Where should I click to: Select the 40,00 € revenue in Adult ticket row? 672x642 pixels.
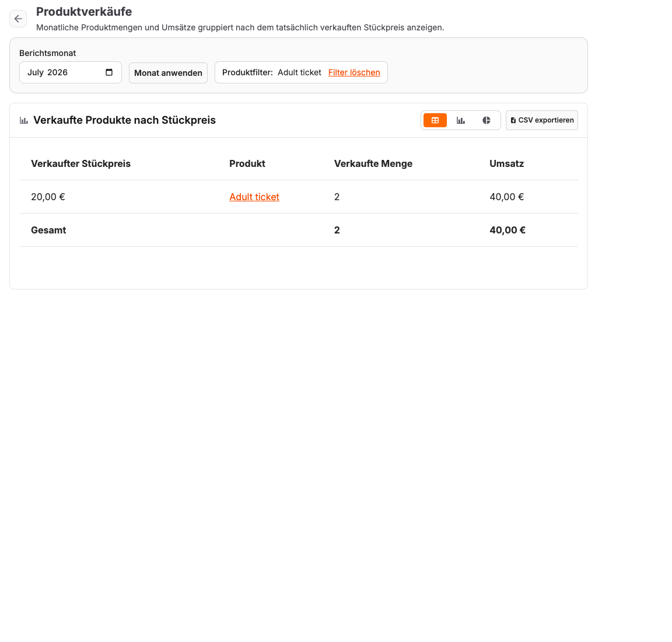tap(506, 197)
